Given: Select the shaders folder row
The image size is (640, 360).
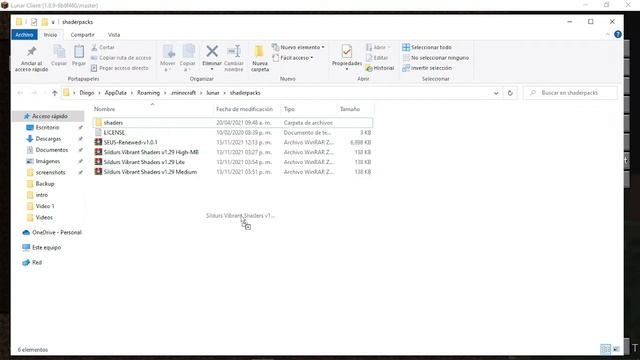Looking at the screenshot, I should tap(233, 122).
